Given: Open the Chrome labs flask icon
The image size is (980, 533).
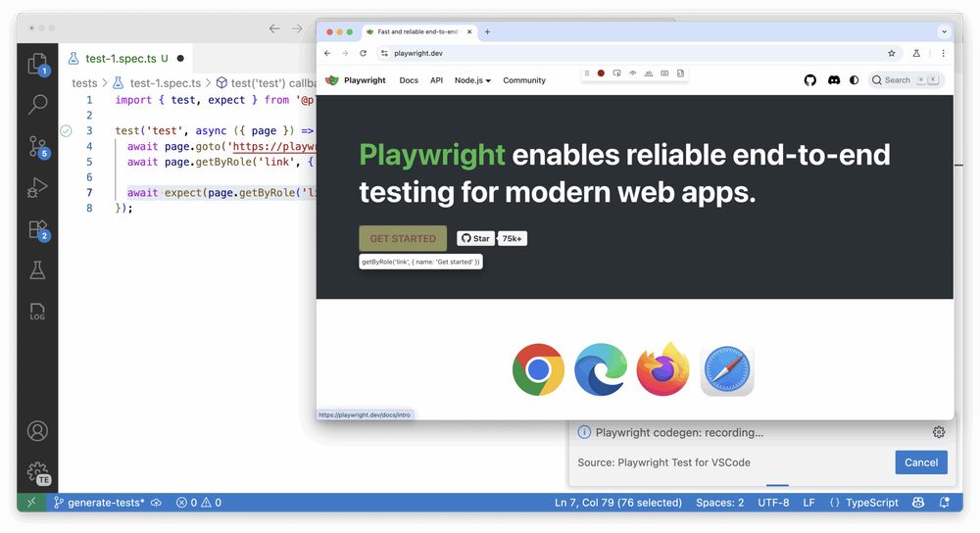Looking at the screenshot, I should [916, 53].
